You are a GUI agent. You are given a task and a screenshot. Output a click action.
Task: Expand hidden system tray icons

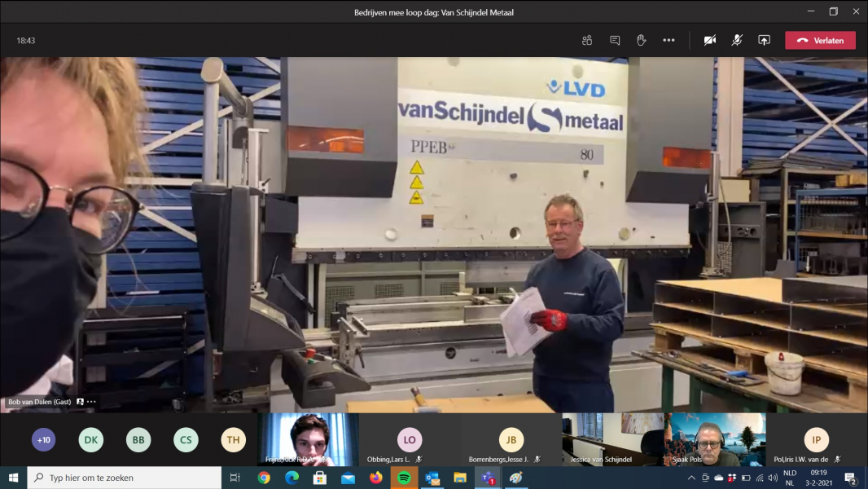point(691,478)
